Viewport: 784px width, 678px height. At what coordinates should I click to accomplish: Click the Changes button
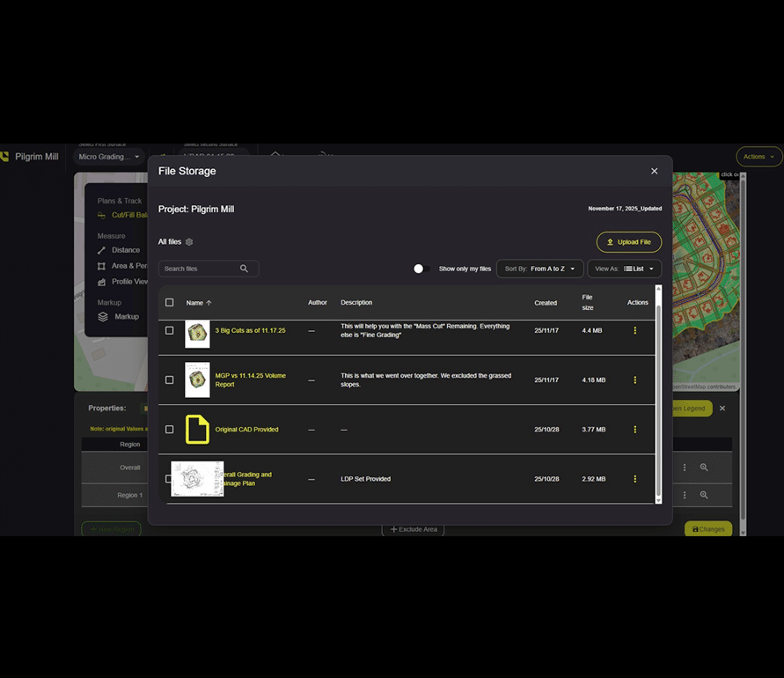(x=707, y=528)
